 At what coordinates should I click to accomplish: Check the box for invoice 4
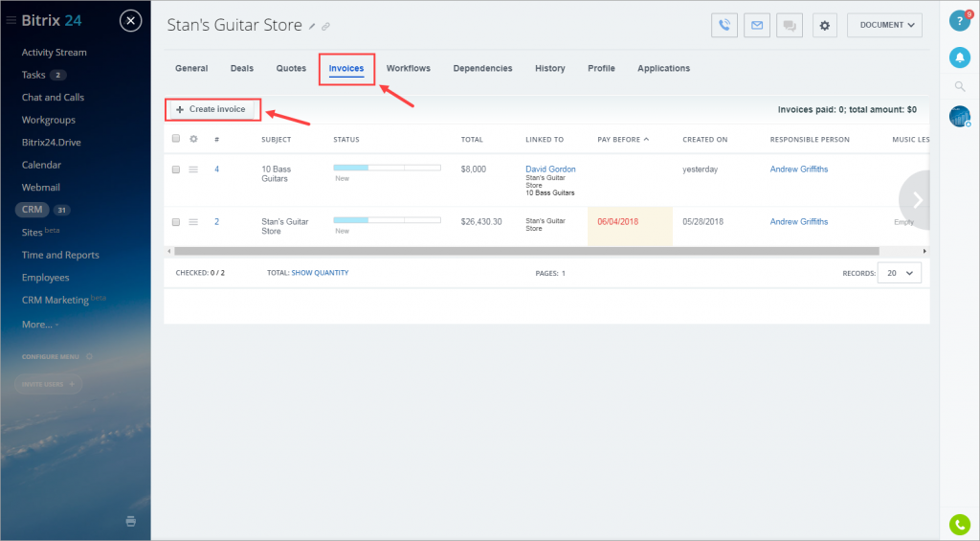pos(176,169)
